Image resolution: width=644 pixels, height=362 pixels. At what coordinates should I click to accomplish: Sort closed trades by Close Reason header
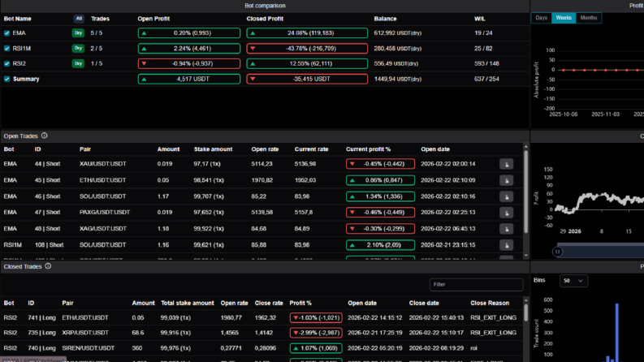pos(490,304)
